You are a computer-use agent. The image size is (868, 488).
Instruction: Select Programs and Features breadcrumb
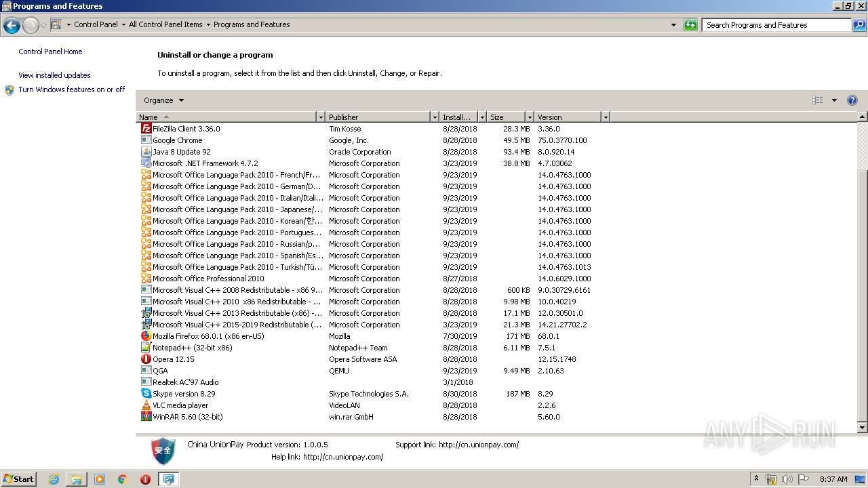(x=252, y=24)
